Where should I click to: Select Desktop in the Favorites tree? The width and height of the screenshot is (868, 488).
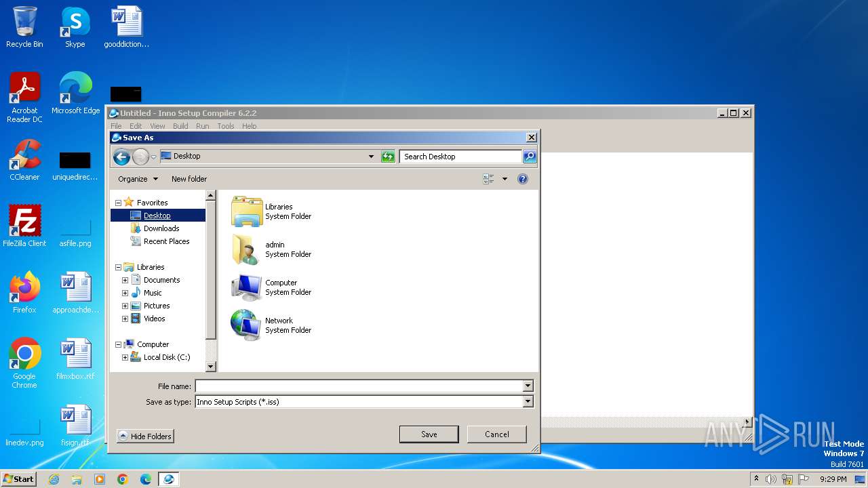(157, 216)
